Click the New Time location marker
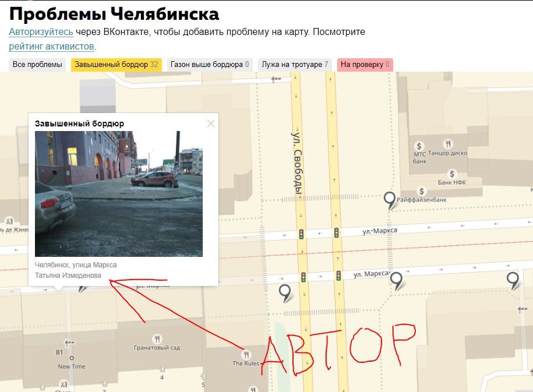This screenshot has height=392, width=533. [72, 358]
